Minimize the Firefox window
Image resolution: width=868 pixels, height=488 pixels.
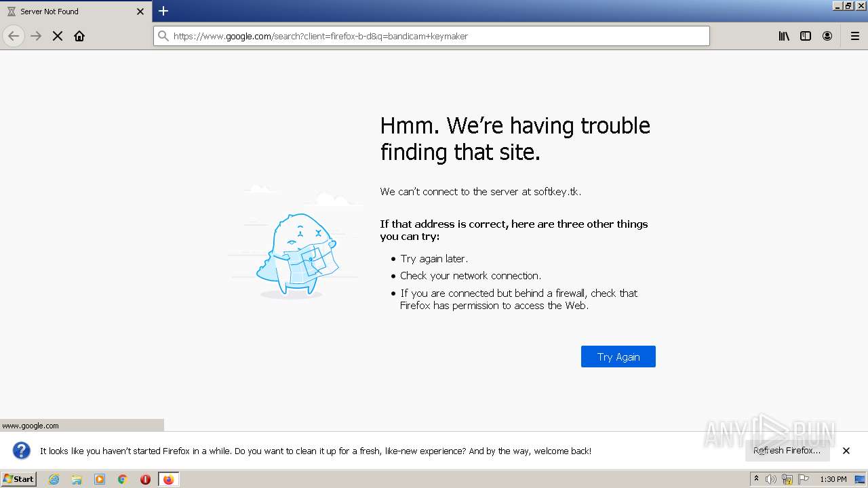[838, 5]
